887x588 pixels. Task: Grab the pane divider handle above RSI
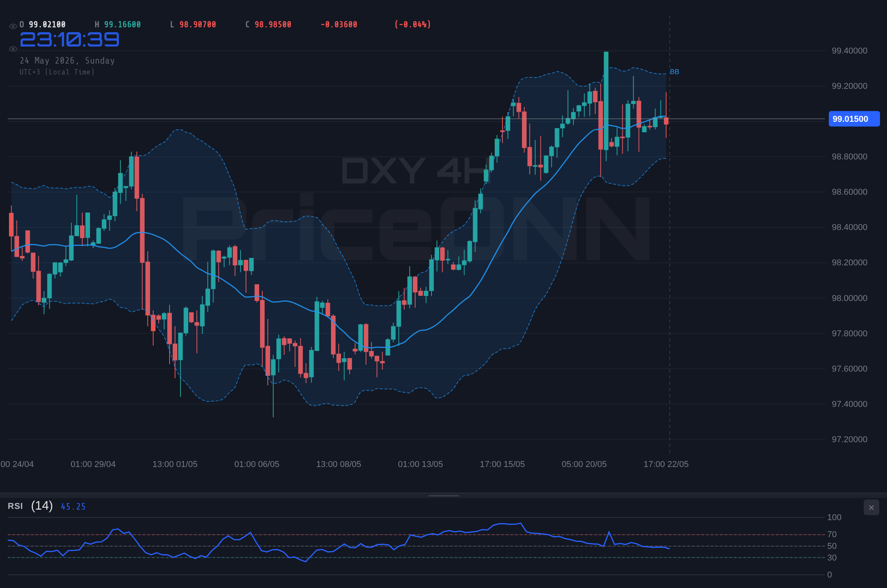(x=443, y=495)
